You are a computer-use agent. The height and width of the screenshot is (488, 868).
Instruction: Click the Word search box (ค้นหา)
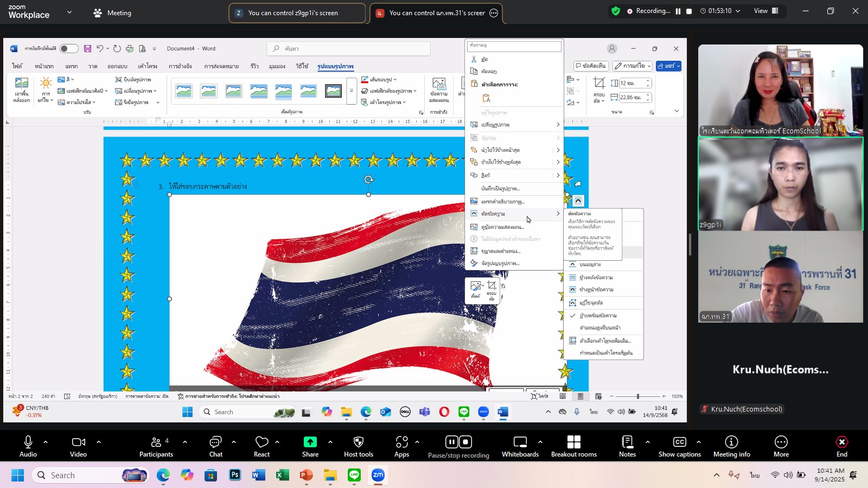click(348, 49)
